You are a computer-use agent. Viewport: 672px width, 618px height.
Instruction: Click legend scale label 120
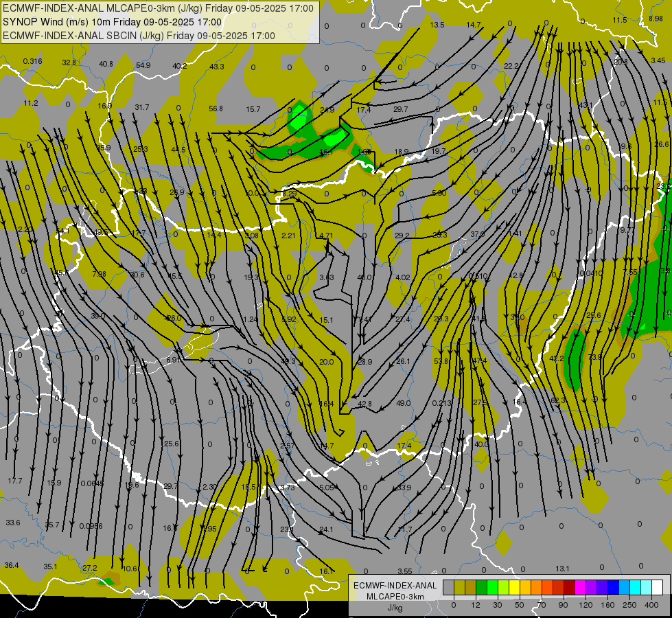pyautogui.click(x=586, y=605)
